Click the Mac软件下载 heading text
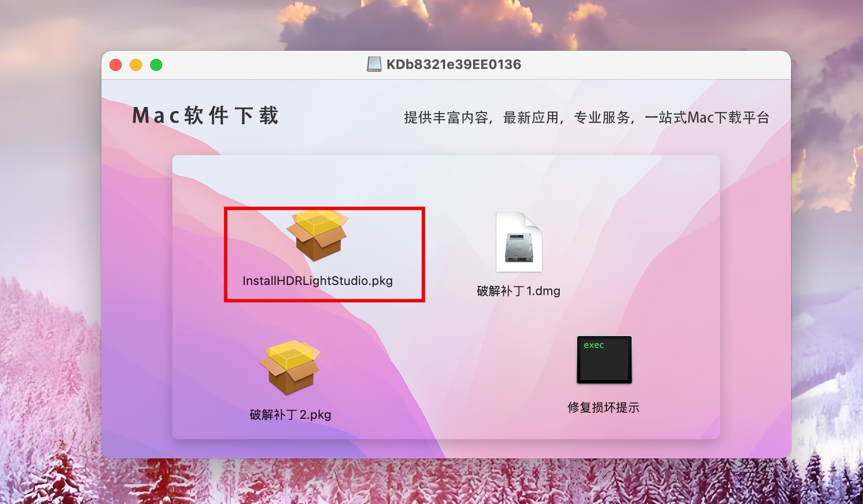The height and width of the screenshot is (504, 863). 205,116
